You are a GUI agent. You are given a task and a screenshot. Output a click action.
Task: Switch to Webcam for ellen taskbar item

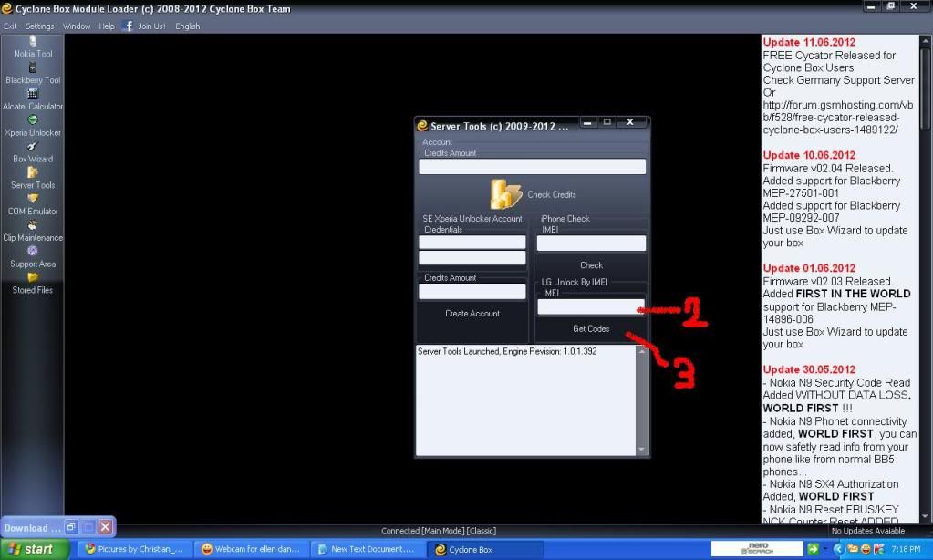251,549
